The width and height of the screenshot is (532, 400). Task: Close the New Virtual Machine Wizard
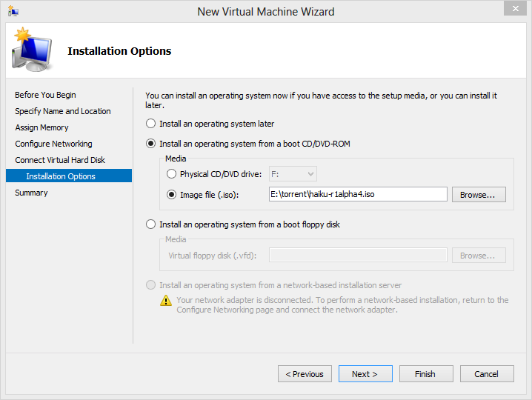pyautogui.click(x=513, y=9)
